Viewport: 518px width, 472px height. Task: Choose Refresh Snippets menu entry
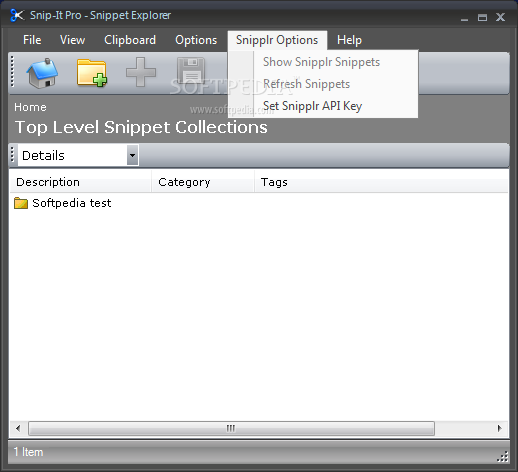coord(306,84)
